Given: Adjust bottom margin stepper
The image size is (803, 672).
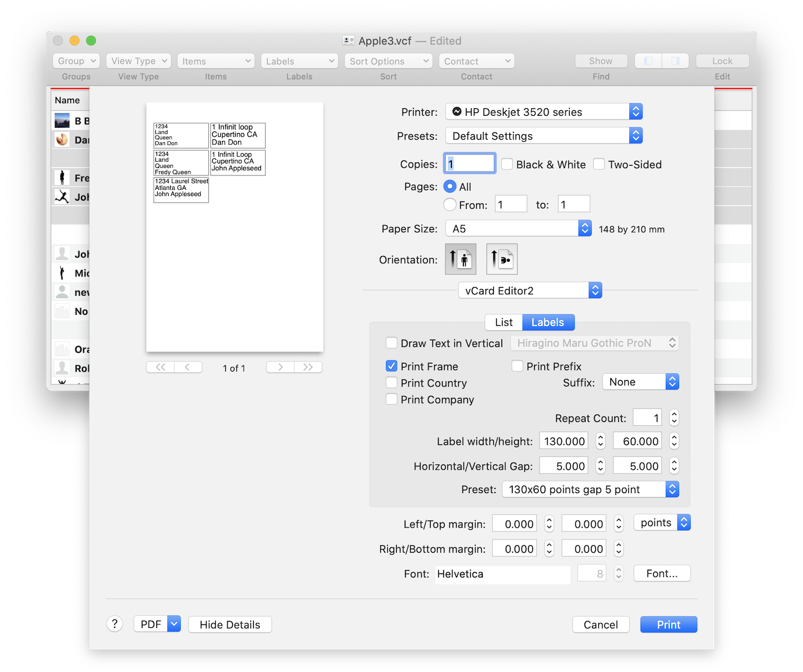Looking at the screenshot, I should (619, 549).
